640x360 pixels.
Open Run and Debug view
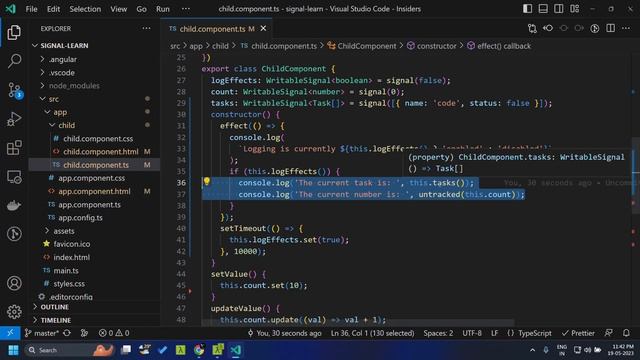pos(14,119)
